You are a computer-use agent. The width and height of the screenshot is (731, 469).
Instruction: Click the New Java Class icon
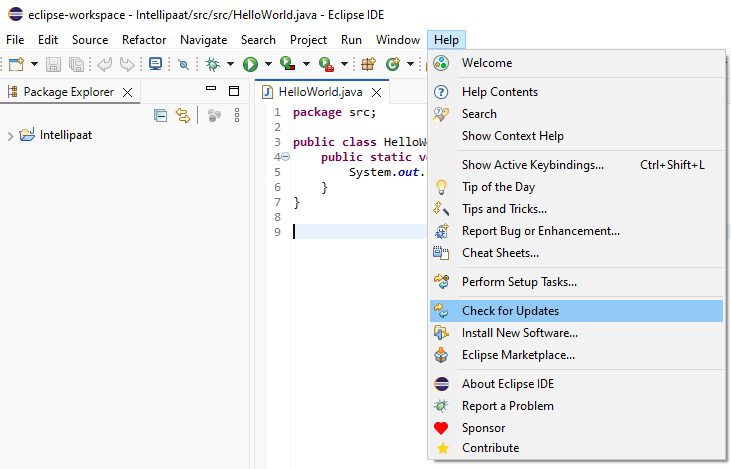click(x=393, y=64)
